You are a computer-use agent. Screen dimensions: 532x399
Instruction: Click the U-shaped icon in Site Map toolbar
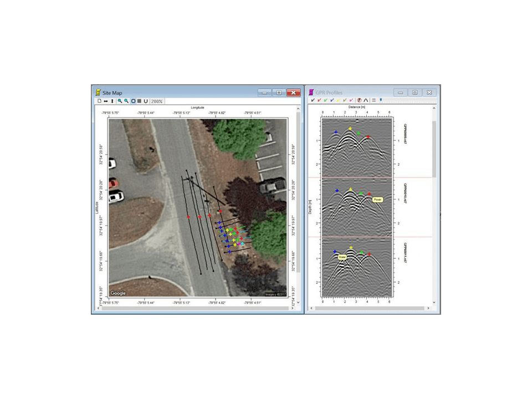pyautogui.click(x=146, y=101)
